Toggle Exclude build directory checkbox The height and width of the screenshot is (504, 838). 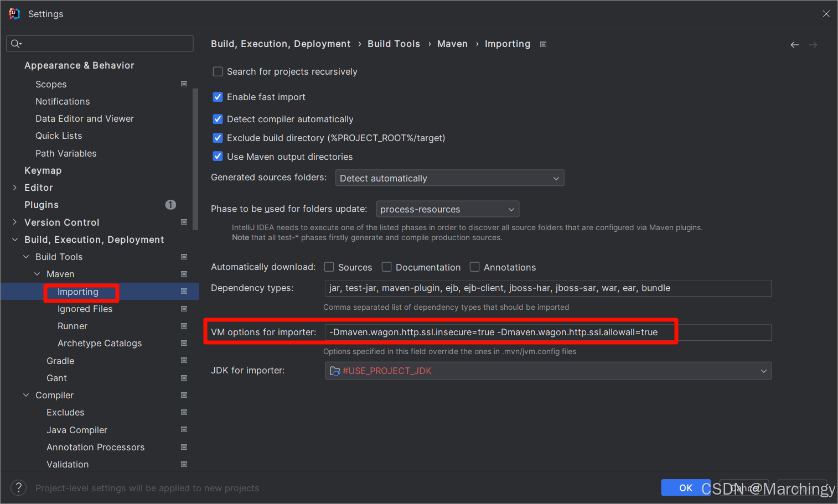pos(218,138)
